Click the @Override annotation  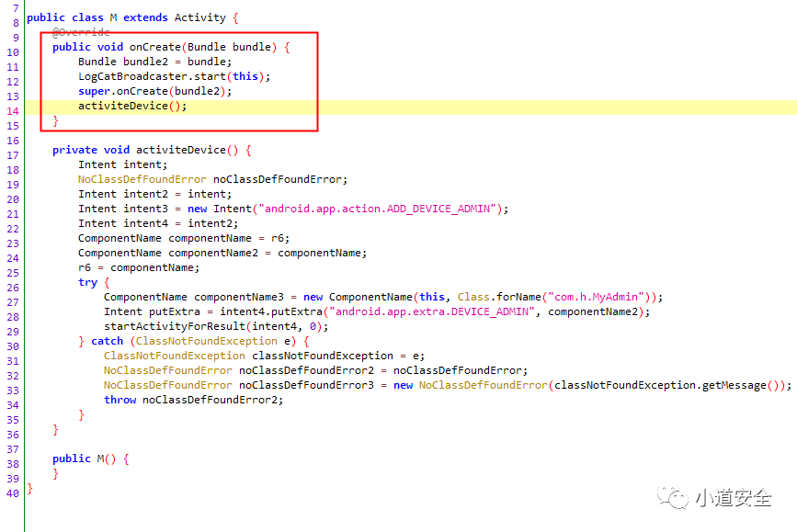[x=81, y=32]
